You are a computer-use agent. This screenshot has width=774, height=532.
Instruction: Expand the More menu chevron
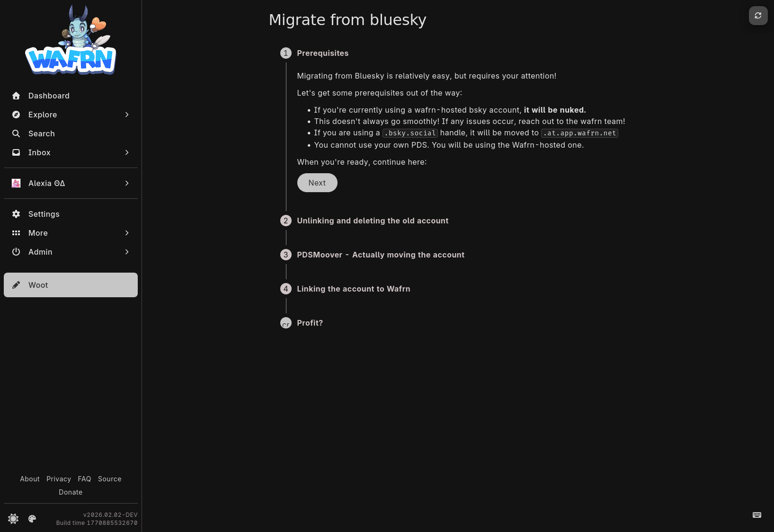pos(127,233)
